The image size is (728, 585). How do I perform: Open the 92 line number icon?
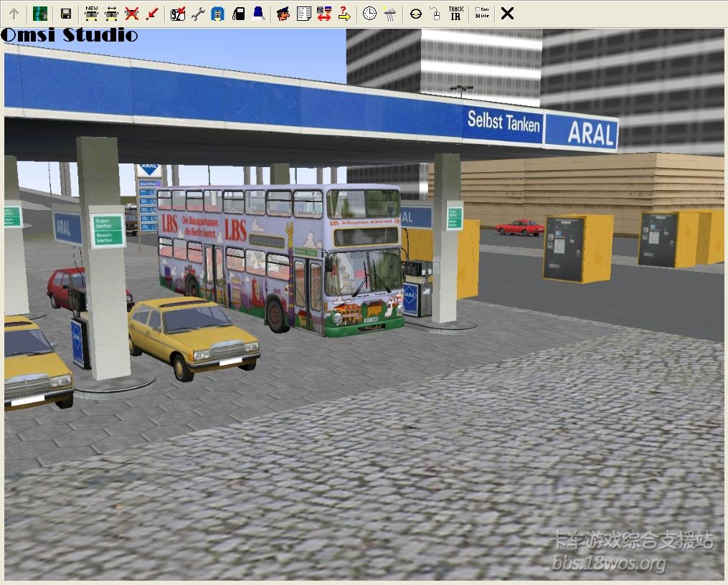(x=178, y=14)
